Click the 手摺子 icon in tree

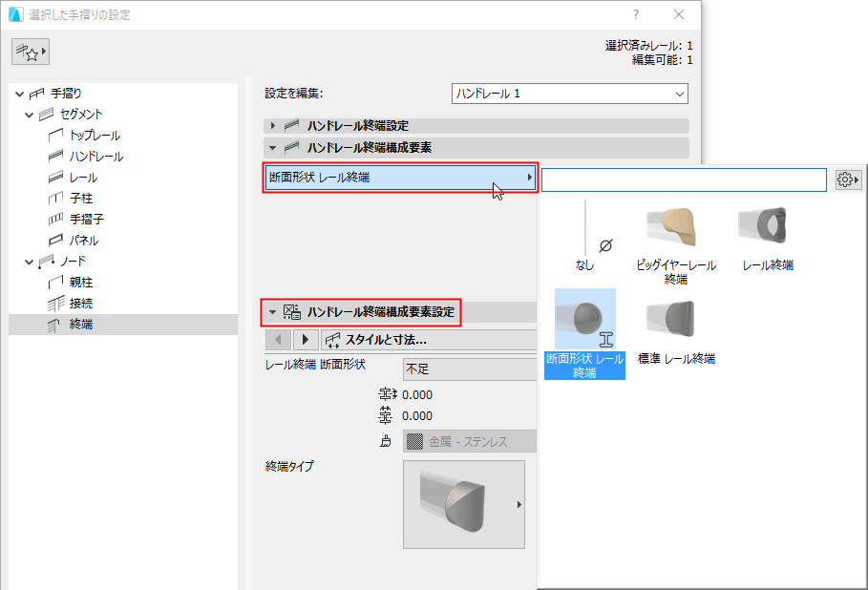(56, 220)
